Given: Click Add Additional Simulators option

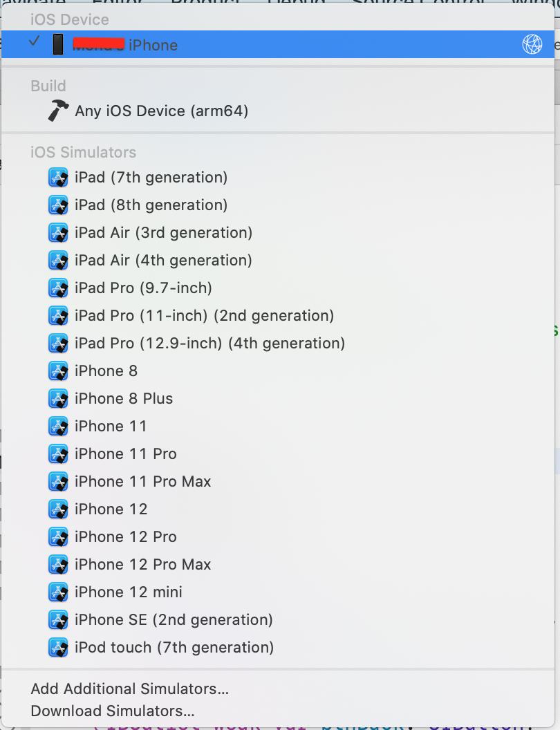Looking at the screenshot, I should click(x=130, y=689).
